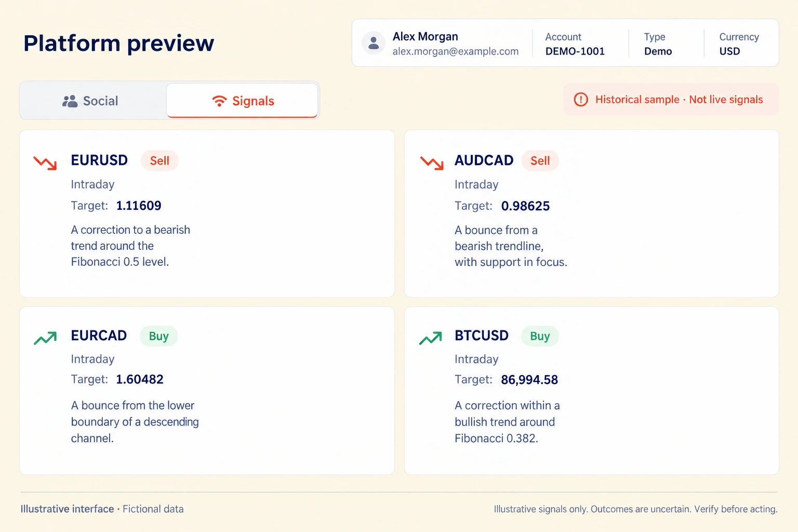Click the AUDCAD pair name
The height and width of the screenshot is (532, 798).
(x=484, y=160)
